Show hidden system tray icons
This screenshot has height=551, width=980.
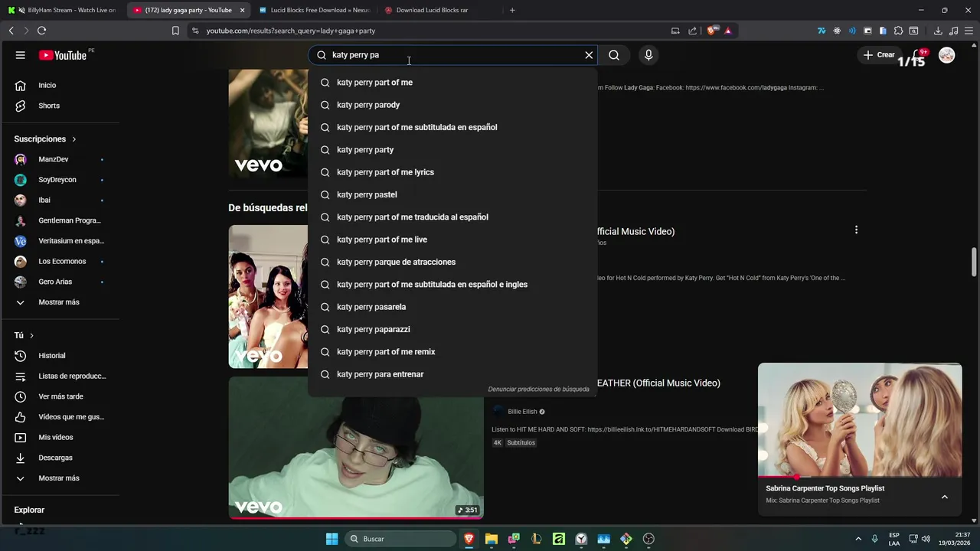858,539
